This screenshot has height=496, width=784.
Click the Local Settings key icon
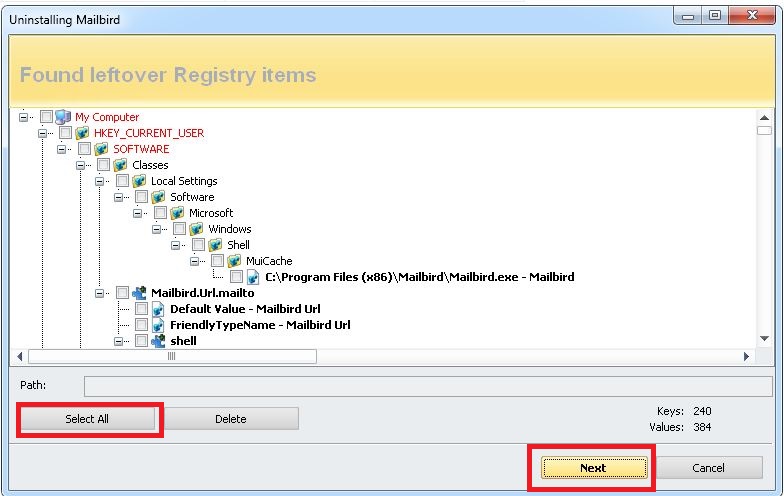pyautogui.click(x=139, y=181)
